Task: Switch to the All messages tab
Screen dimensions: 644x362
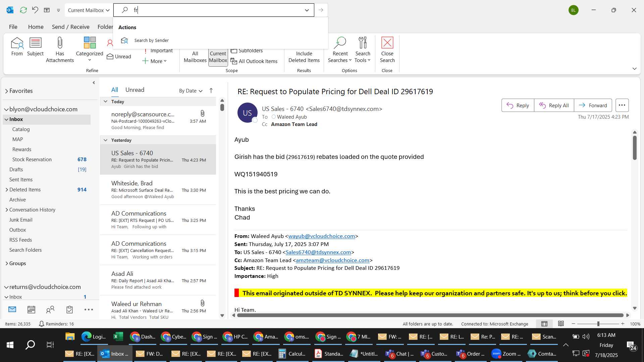Action: pyautogui.click(x=114, y=90)
